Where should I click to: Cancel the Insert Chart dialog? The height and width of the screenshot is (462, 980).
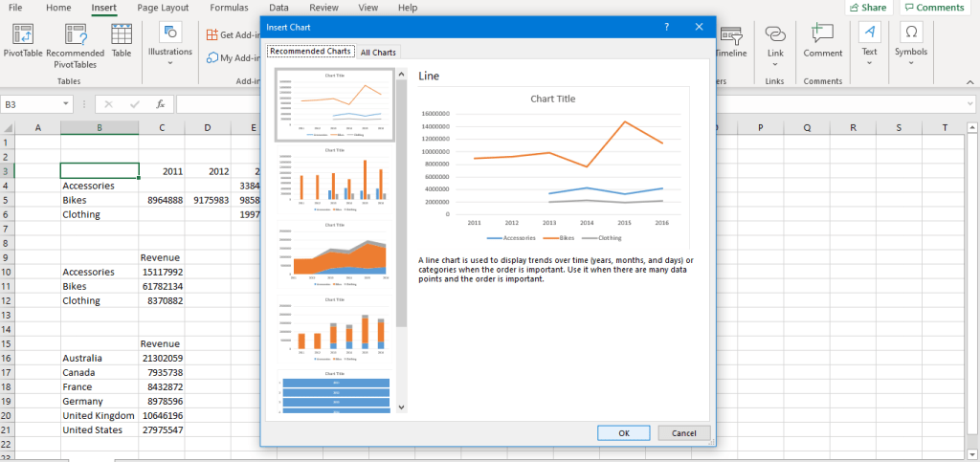(683, 433)
